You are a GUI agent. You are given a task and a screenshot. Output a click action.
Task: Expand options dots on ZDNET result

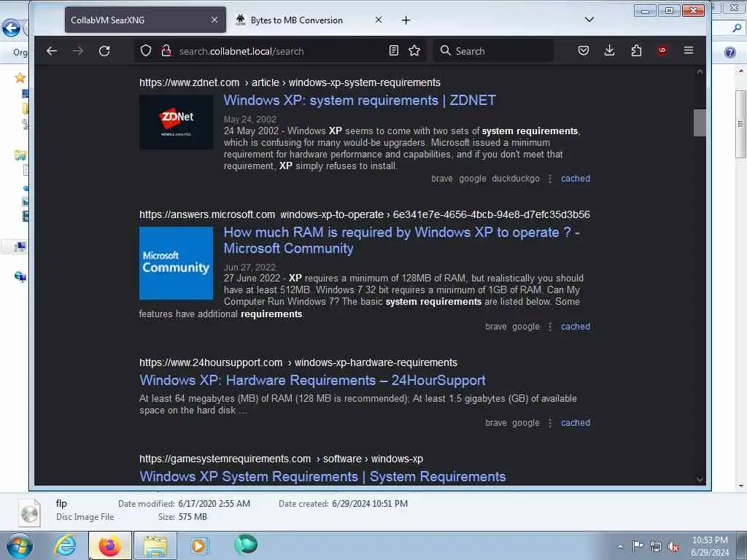pyautogui.click(x=550, y=179)
